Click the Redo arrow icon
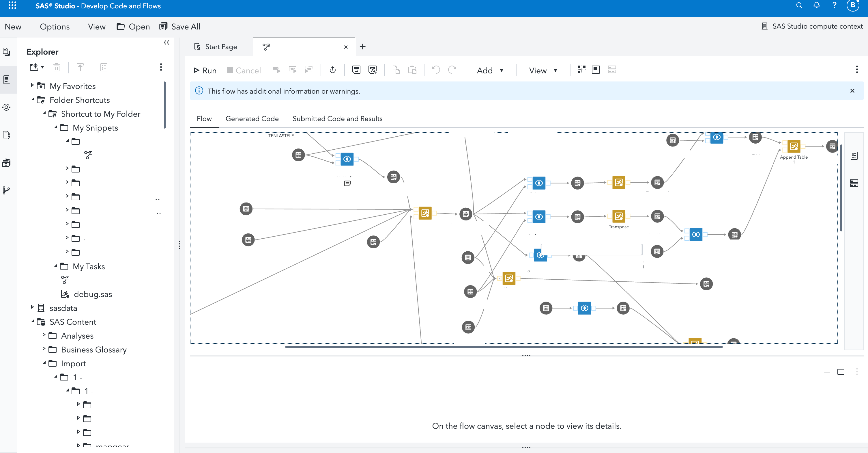 [453, 70]
